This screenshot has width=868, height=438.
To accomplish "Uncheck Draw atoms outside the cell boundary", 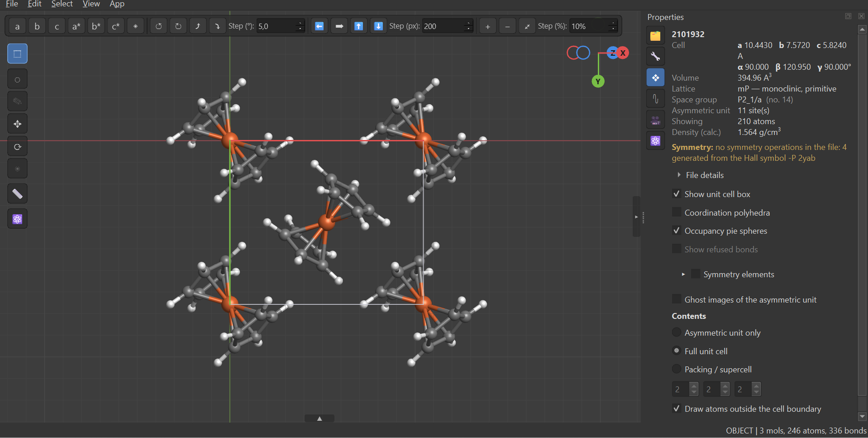I will pos(677,409).
